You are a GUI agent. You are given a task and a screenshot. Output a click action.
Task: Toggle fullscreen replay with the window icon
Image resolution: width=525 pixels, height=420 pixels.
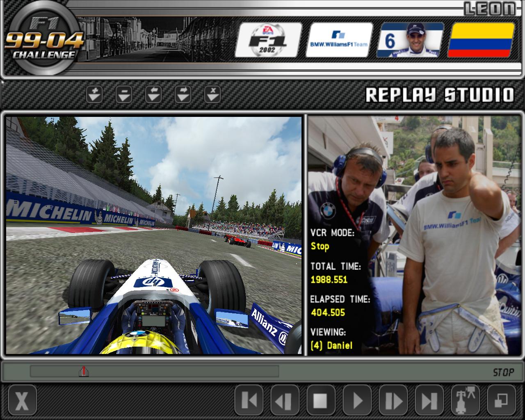pyautogui.click(x=502, y=400)
